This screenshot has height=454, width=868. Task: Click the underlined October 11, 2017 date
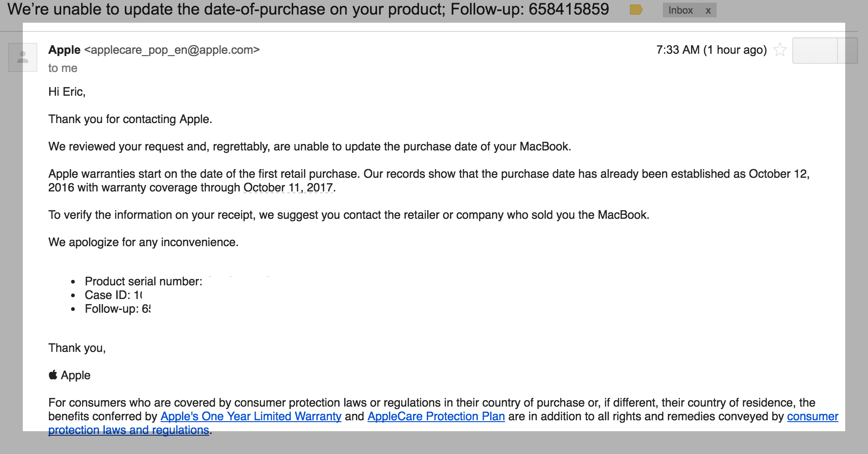(288, 187)
